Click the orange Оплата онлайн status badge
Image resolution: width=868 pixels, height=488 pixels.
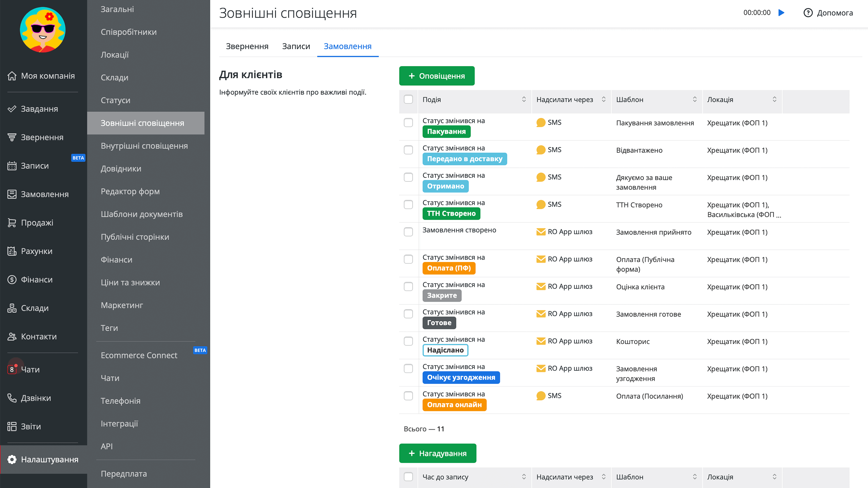[454, 405]
